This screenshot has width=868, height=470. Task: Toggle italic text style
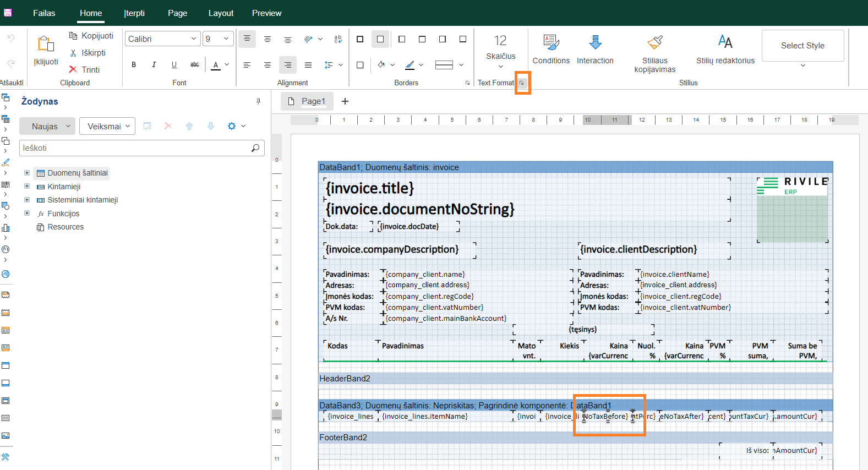154,65
